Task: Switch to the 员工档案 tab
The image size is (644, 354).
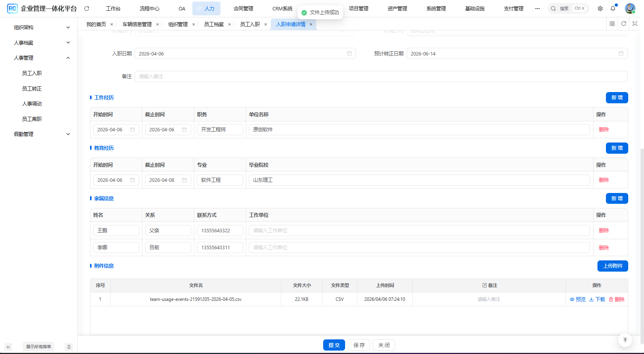Action: [x=214, y=24]
